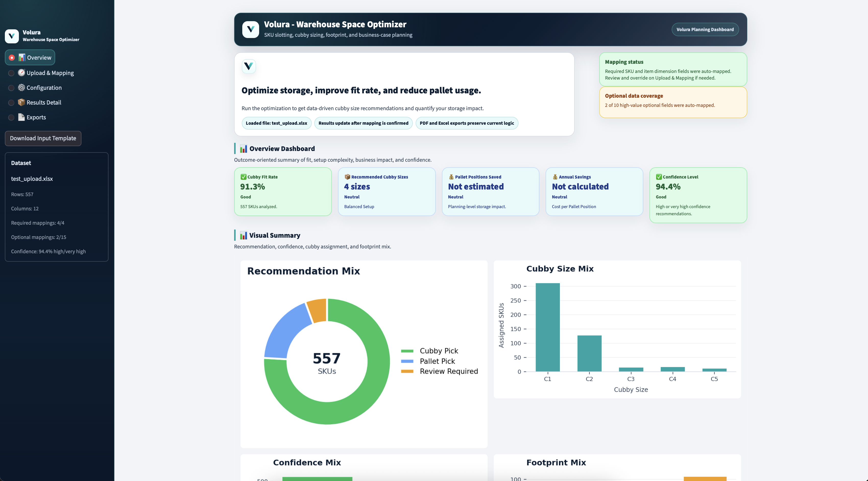Click PDF and Excel exports preserve logic chip
The image size is (868, 481).
click(467, 123)
